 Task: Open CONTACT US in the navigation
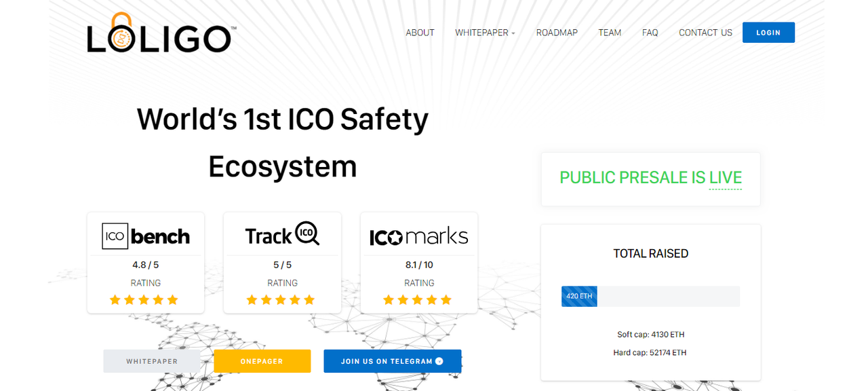coord(705,33)
